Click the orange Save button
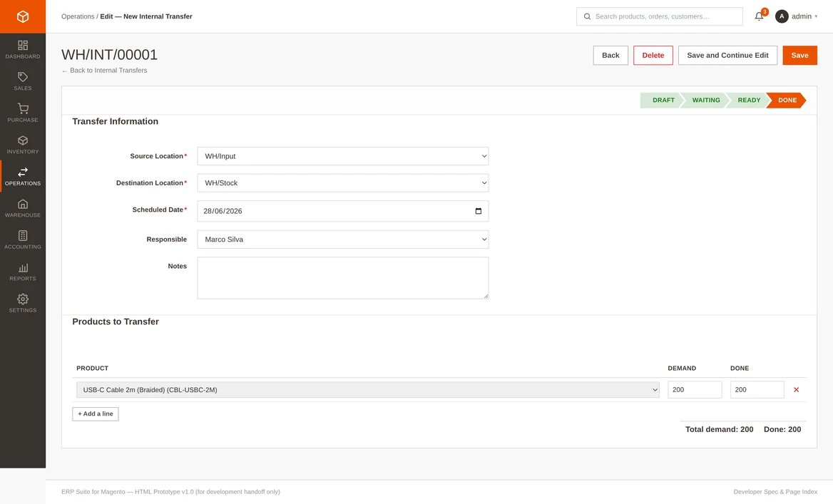 (799, 55)
